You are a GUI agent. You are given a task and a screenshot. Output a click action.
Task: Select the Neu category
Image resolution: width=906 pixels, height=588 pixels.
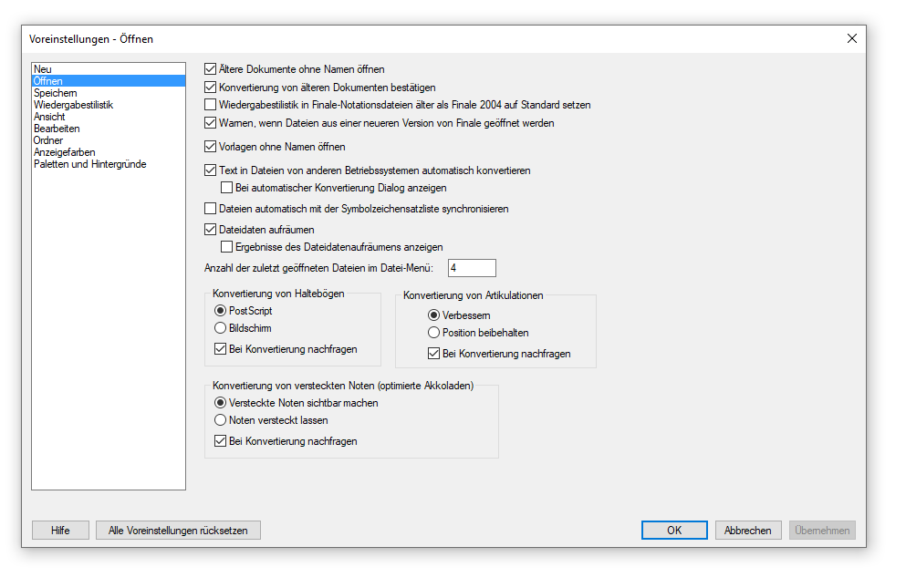[x=109, y=69]
